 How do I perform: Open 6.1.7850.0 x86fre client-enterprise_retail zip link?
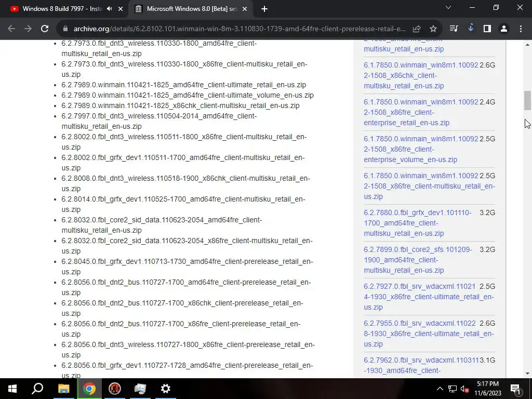pyautogui.click(x=421, y=112)
